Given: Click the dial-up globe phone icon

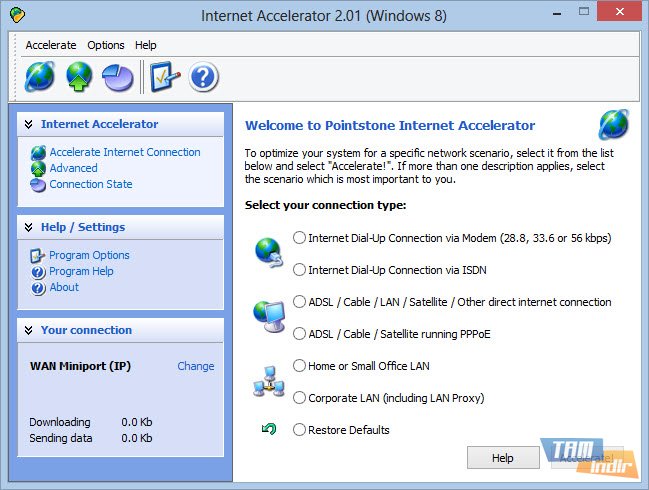Looking at the screenshot, I should coord(269,252).
